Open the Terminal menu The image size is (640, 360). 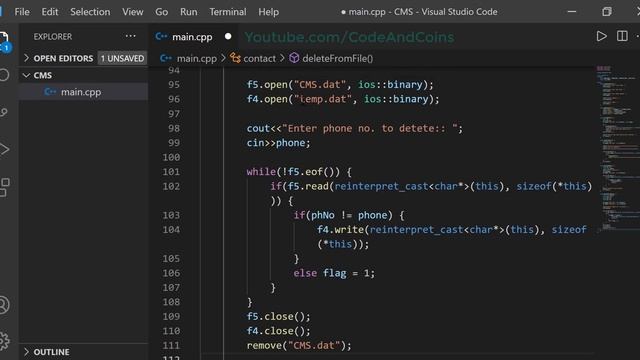228,12
